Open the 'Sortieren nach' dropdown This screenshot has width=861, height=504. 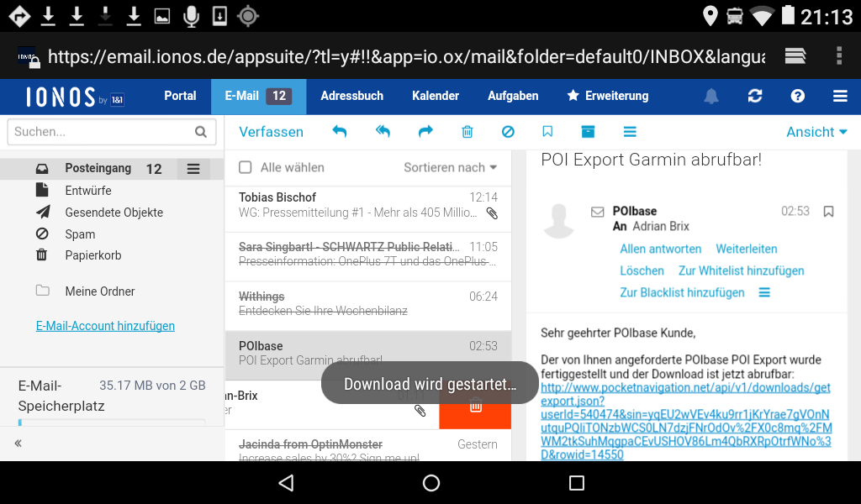[x=450, y=167]
